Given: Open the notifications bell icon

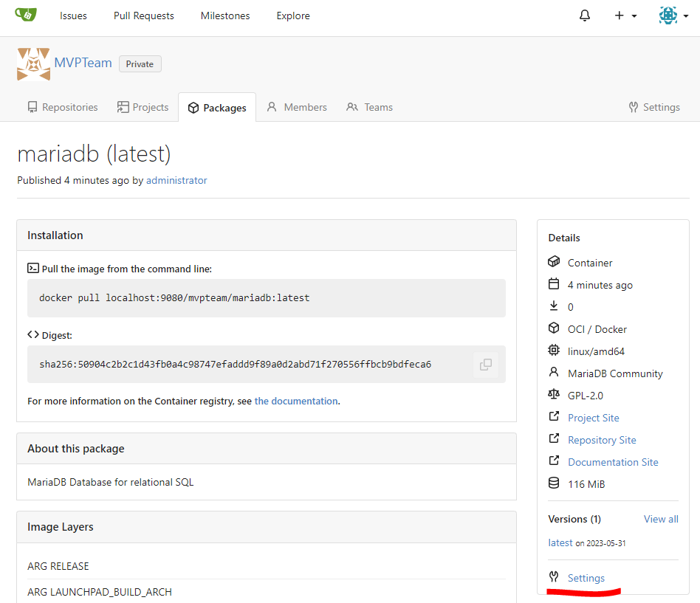Looking at the screenshot, I should tap(584, 15).
